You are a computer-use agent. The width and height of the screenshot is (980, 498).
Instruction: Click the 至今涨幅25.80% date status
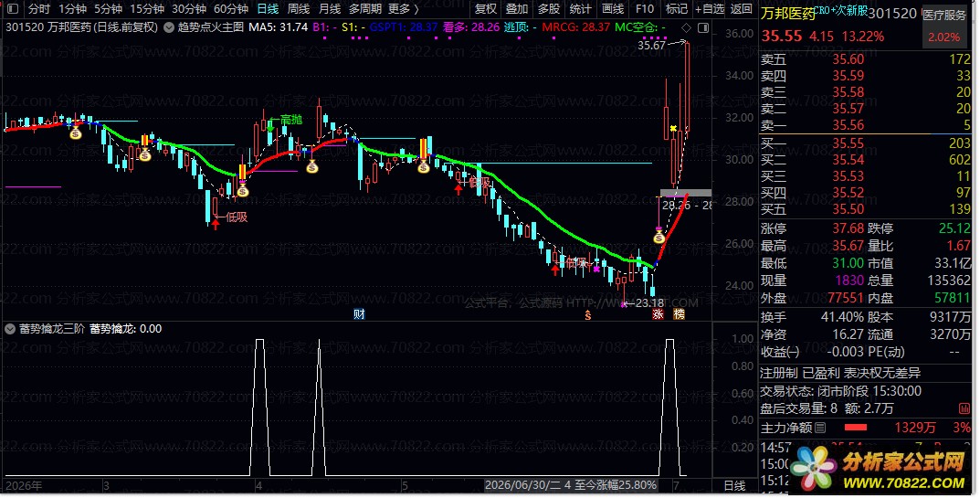(x=571, y=485)
